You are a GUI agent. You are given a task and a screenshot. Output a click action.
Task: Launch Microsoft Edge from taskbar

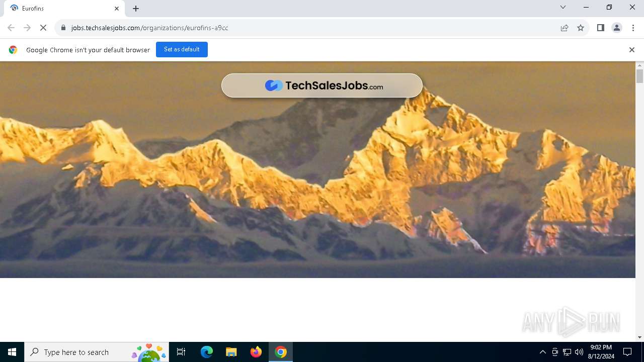tap(207, 352)
